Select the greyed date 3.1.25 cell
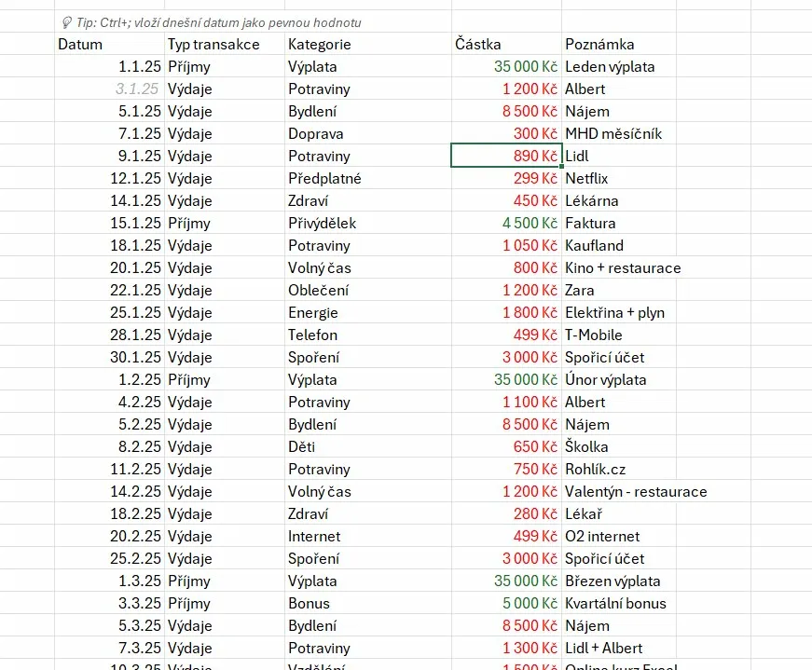Viewport: 812px width, 670px height. coord(109,89)
